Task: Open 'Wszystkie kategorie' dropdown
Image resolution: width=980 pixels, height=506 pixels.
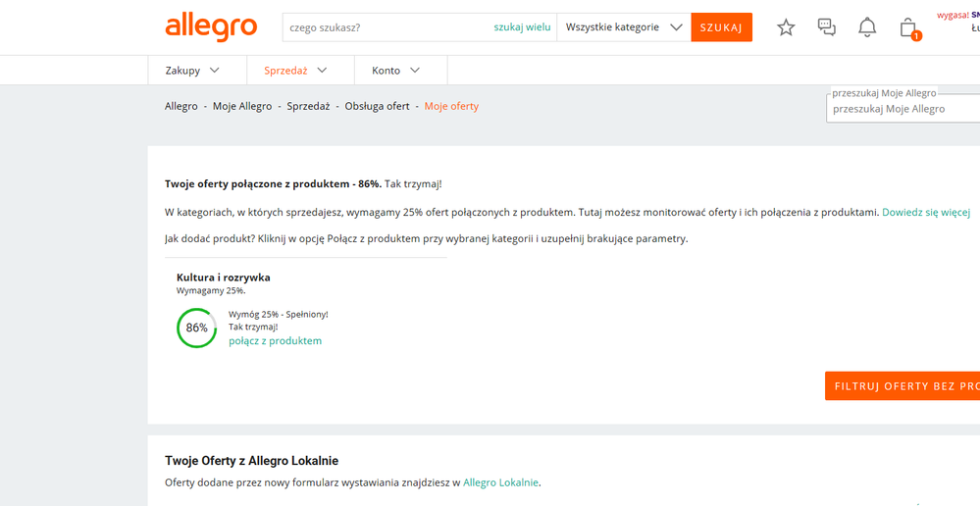Action: [x=624, y=27]
